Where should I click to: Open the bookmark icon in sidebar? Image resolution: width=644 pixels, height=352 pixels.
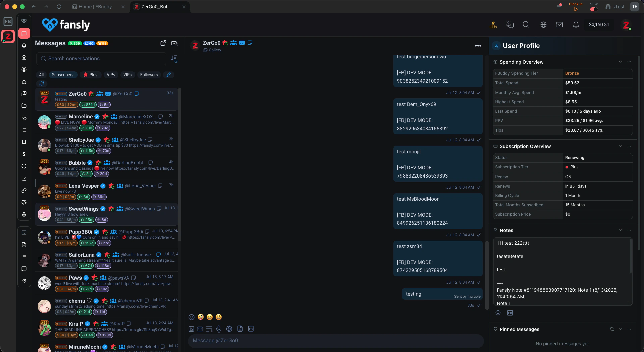pos(24,142)
